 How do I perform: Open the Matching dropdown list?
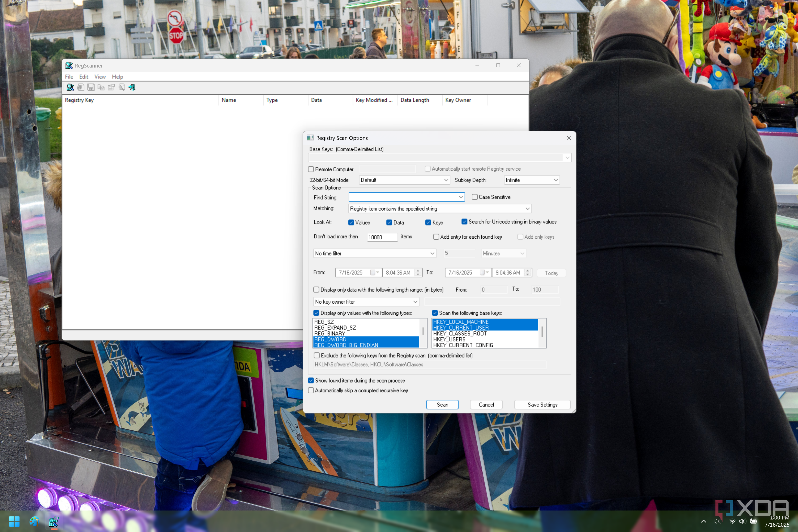527,209
